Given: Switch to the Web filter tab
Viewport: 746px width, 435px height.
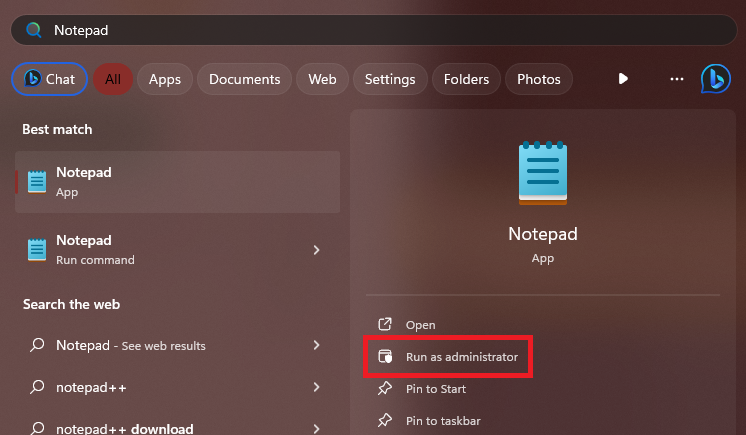Looking at the screenshot, I should pos(322,79).
